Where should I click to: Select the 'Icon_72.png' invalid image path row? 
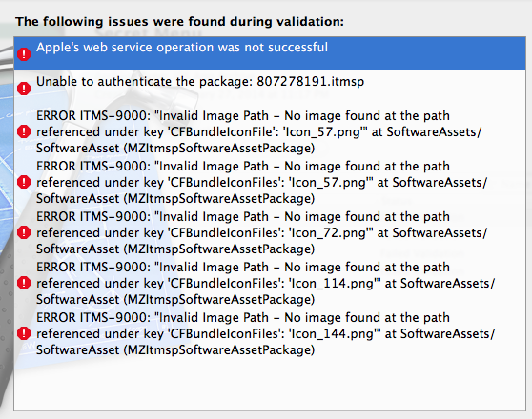[x=270, y=232]
